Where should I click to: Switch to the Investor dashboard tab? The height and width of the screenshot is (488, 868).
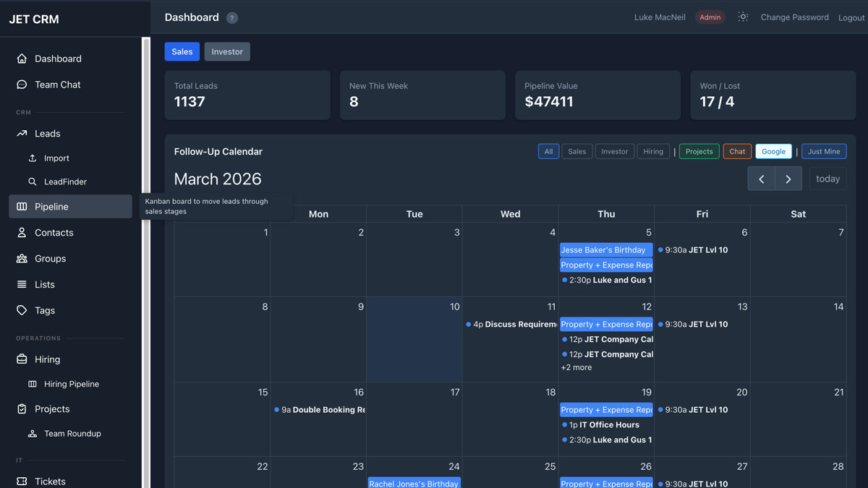tap(227, 51)
